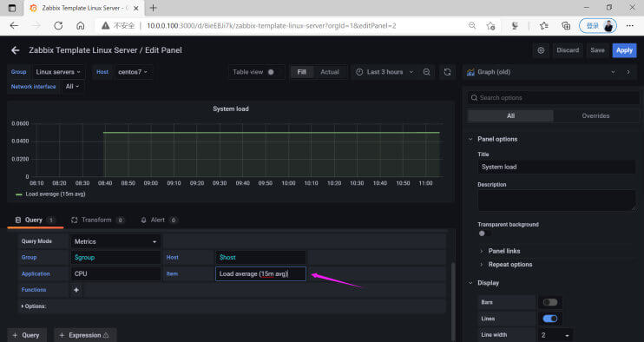This screenshot has height=342, width=644.
Task: Open browser zoom magnifier icon
Action: pos(472,25)
